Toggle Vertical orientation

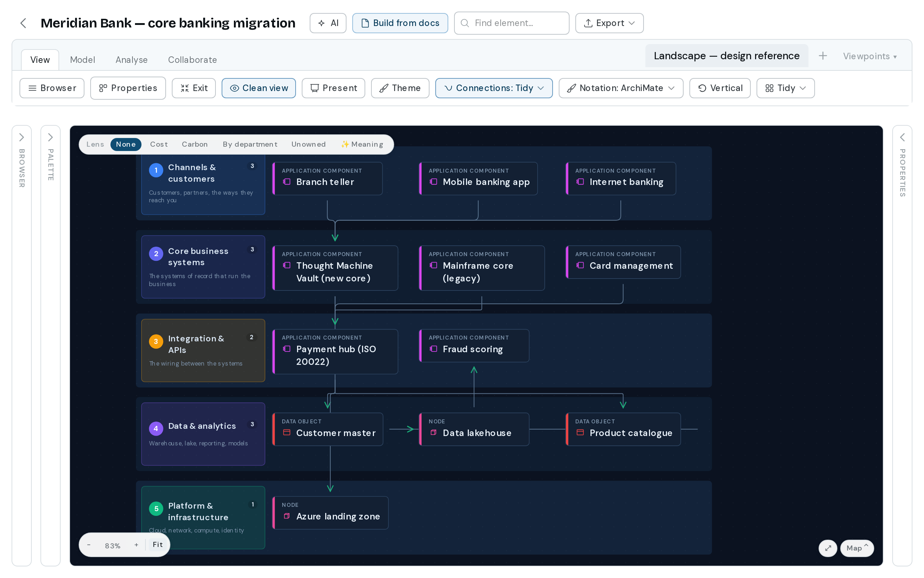(x=720, y=88)
